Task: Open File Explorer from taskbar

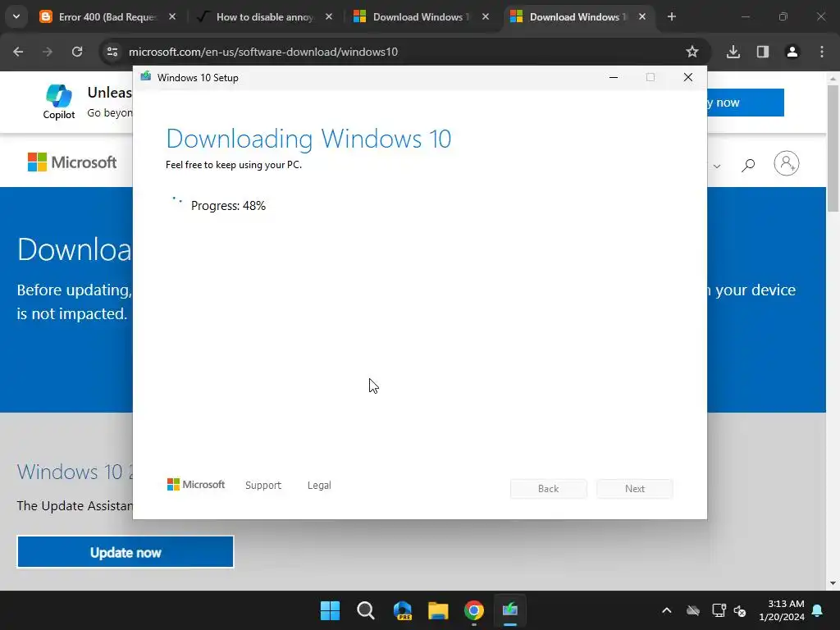Action: [x=438, y=610]
